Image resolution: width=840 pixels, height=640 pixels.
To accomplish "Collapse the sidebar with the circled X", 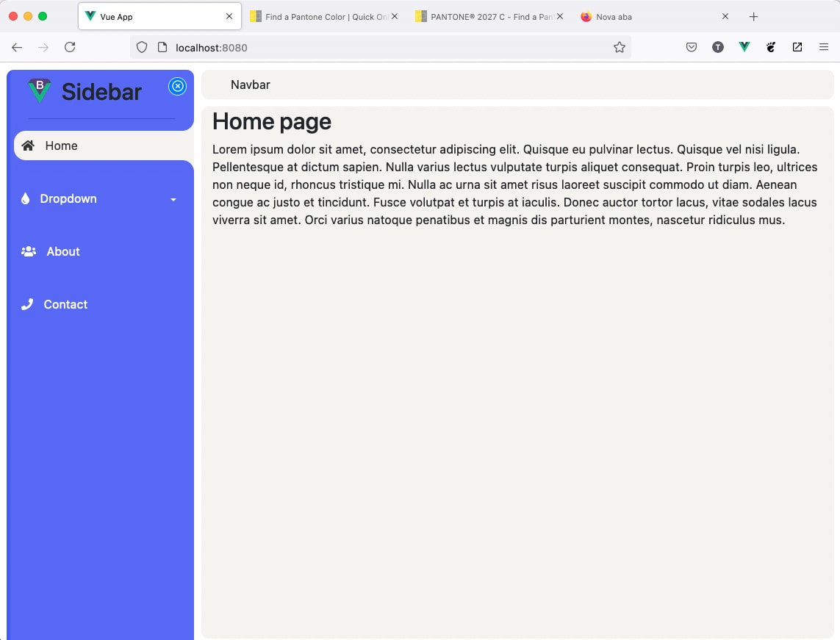I will point(177,86).
